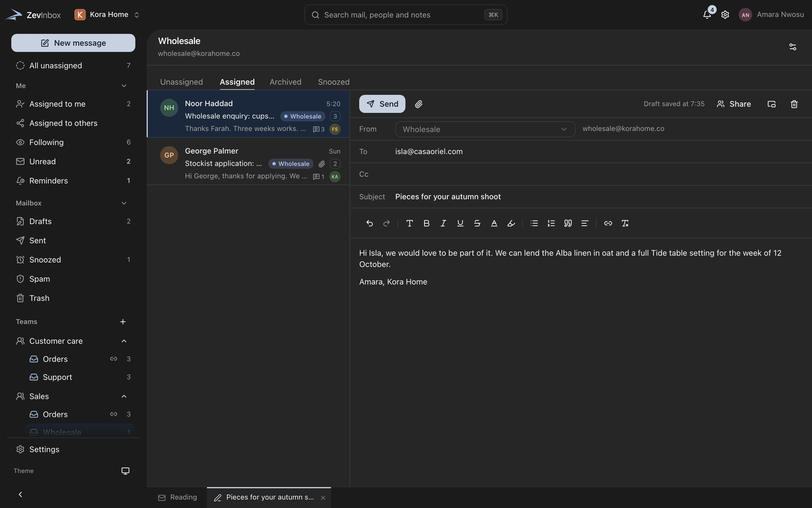This screenshot has width=812, height=508.
Task: Collapse the Customer care team
Action: click(124, 341)
